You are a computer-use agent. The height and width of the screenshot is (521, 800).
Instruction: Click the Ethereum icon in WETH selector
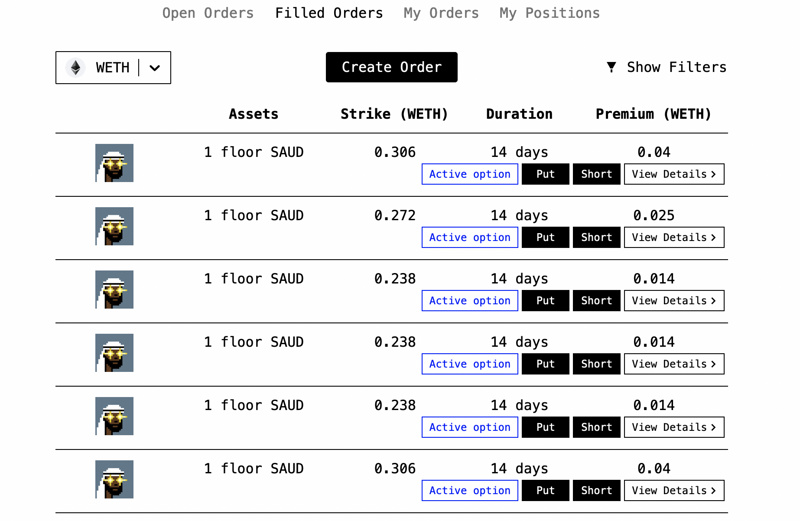[76, 68]
